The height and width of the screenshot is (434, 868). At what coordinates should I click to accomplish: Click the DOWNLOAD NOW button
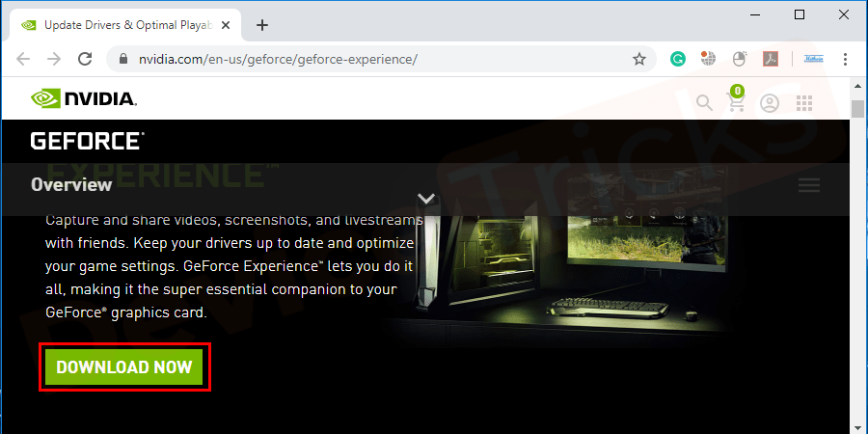click(124, 367)
